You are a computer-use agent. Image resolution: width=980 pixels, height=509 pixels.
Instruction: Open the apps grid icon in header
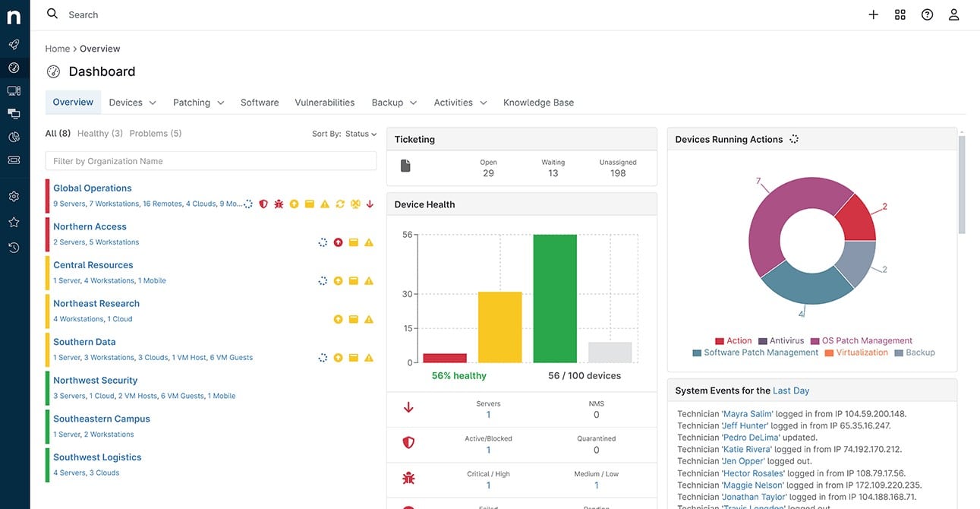tap(900, 14)
